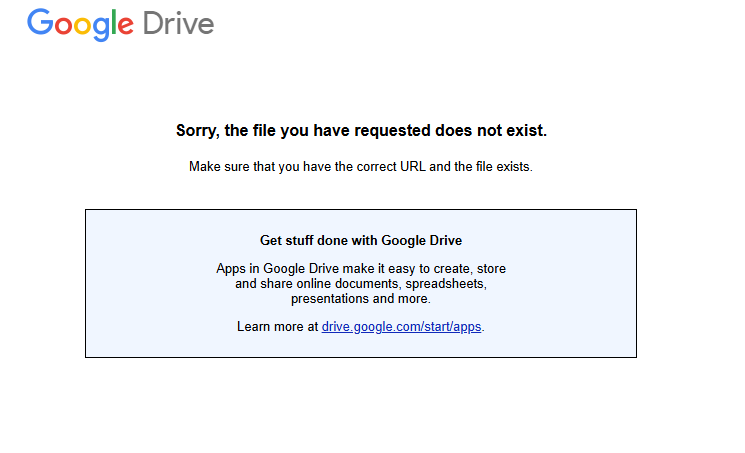
Task: Click the 'Learn more at' text
Action: coord(277,326)
